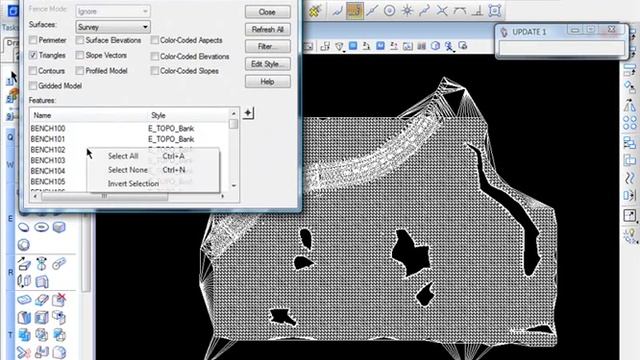The width and height of the screenshot is (640, 360).
Task: Select BENCH101 in the features list
Action: [x=48, y=139]
